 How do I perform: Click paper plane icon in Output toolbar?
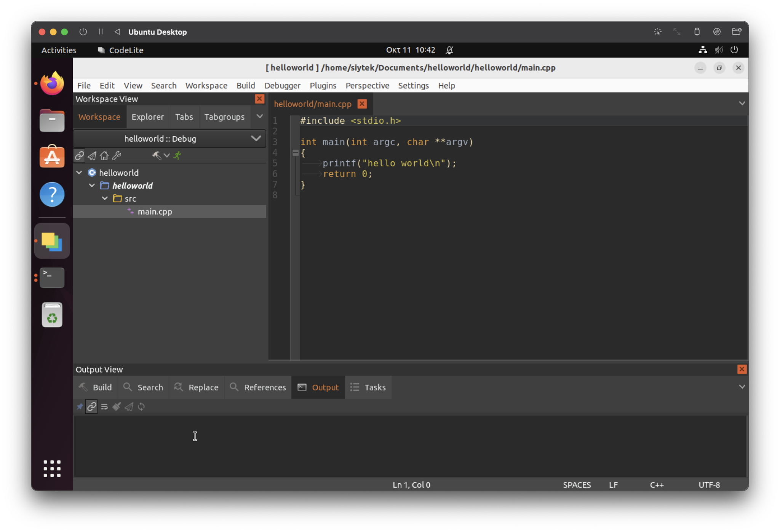[129, 407]
